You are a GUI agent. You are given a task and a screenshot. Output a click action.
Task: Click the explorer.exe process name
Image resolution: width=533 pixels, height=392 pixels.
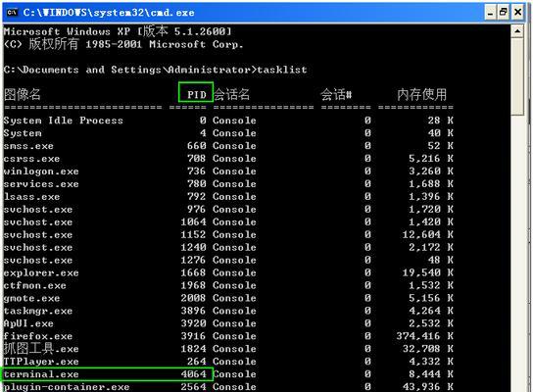coord(41,273)
